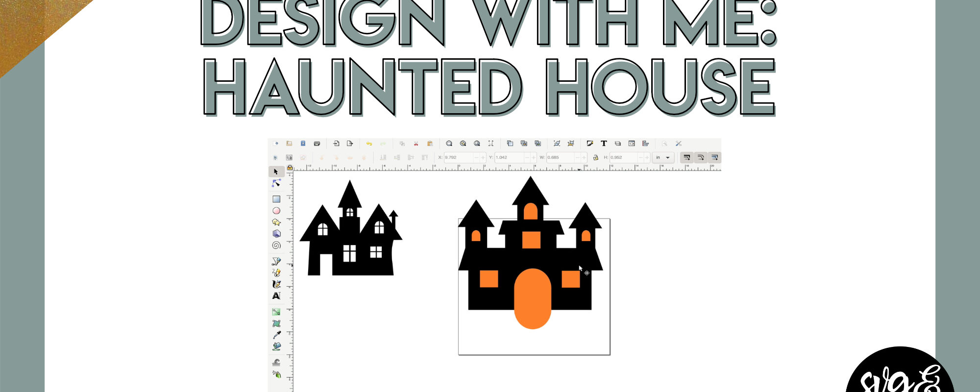Select the Ellipse circle tool
Image resolution: width=980 pixels, height=392 pixels.
tap(276, 211)
